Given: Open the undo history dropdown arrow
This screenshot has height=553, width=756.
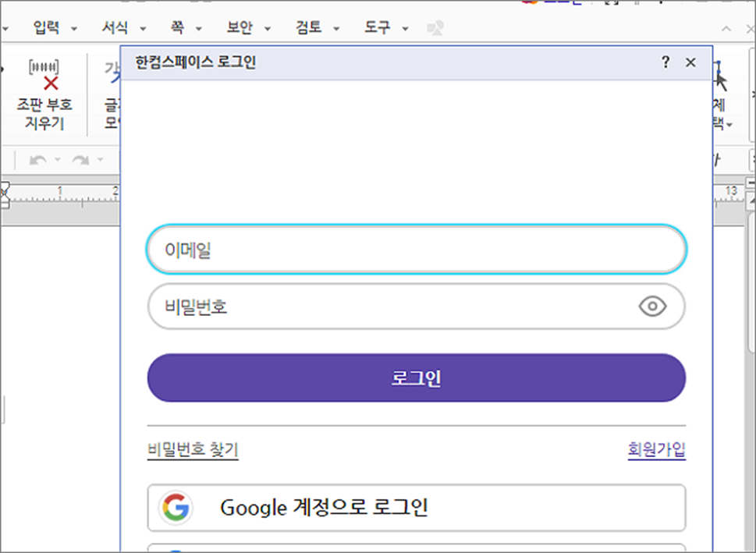Looking at the screenshot, I should [x=58, y=160].
